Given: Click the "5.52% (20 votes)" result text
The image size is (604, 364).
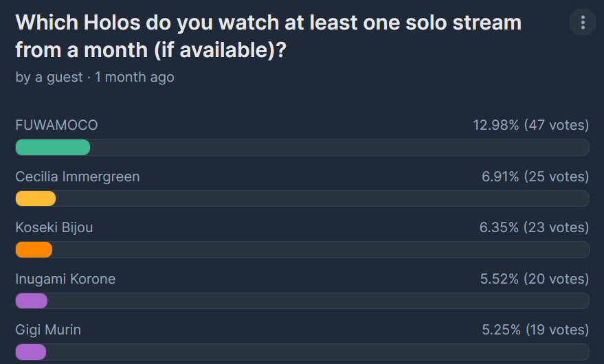Looking at the screenshot, I should (535, 279).
